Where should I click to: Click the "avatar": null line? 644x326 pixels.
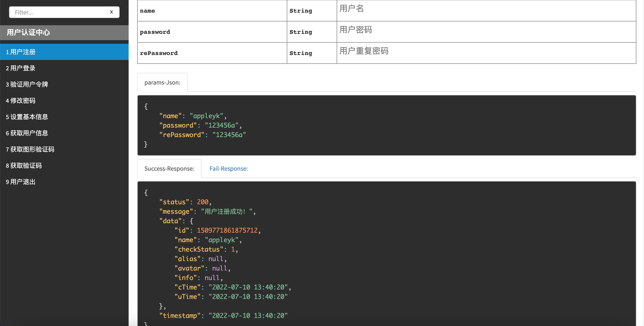click(x=202, y=268)
